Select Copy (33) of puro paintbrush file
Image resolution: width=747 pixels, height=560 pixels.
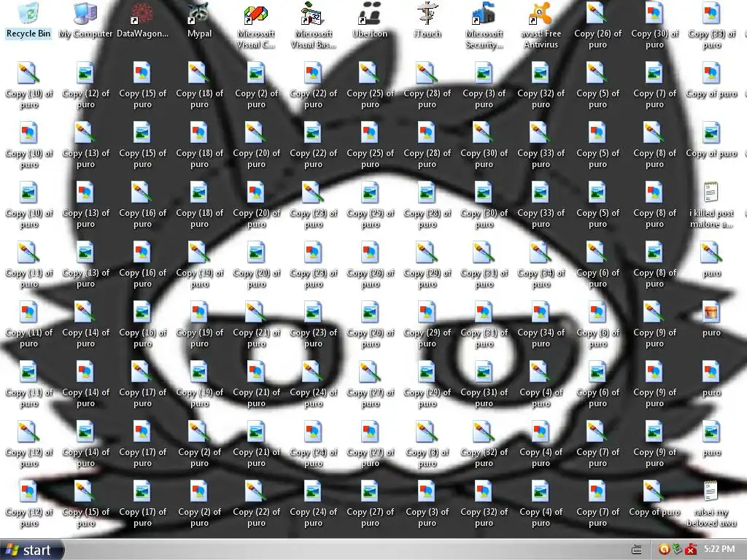pyautogui.click(x=541, y=145)
